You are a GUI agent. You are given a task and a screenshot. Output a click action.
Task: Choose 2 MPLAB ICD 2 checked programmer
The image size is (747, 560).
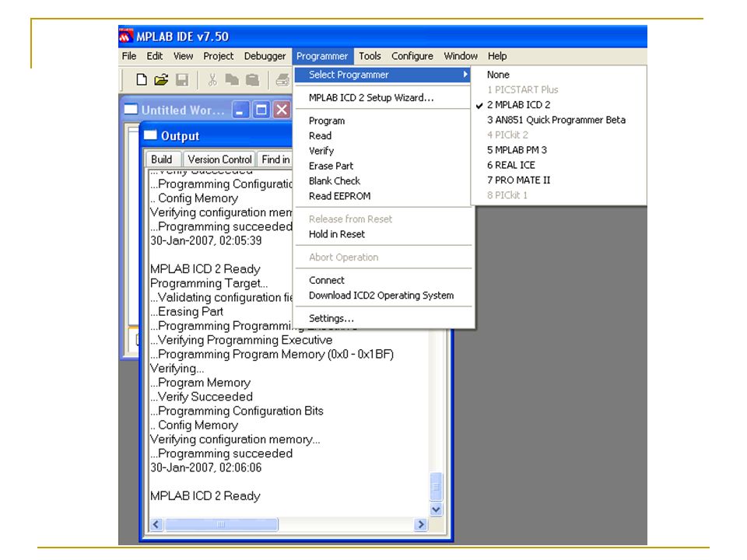(x=518, y=105)
